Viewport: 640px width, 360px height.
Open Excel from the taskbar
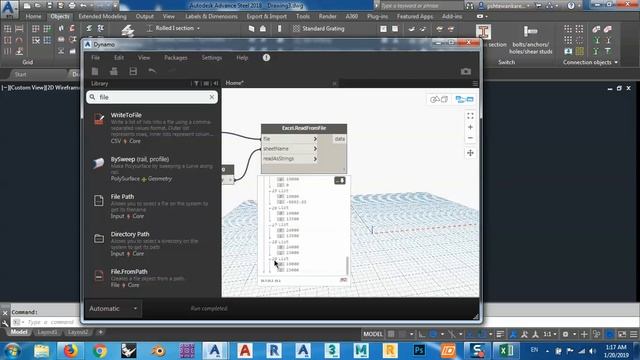tap(507, 350)
